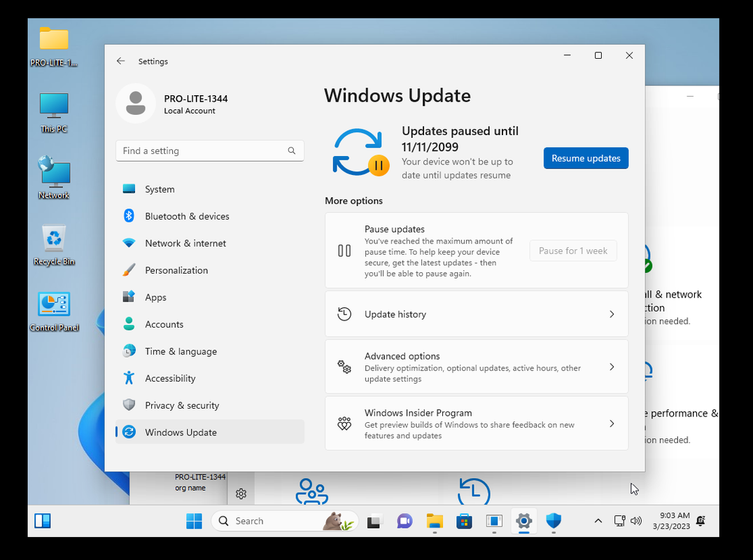Expand Advanced options chevron
Image resolution: width=753 pixels, height=560 pixels.
(x=612, y=367)
